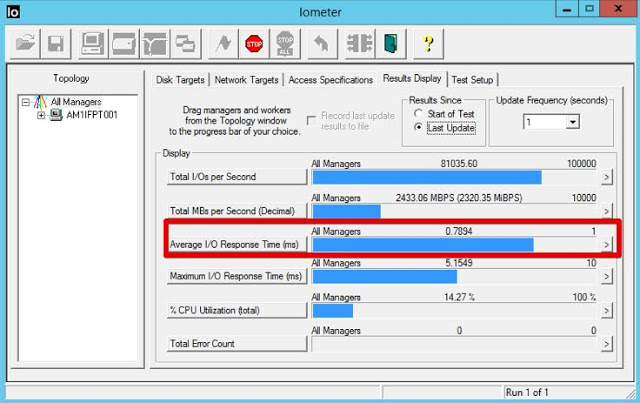Start tests with the green flag icon
This screenshot has width=640, height=403.
223,43
